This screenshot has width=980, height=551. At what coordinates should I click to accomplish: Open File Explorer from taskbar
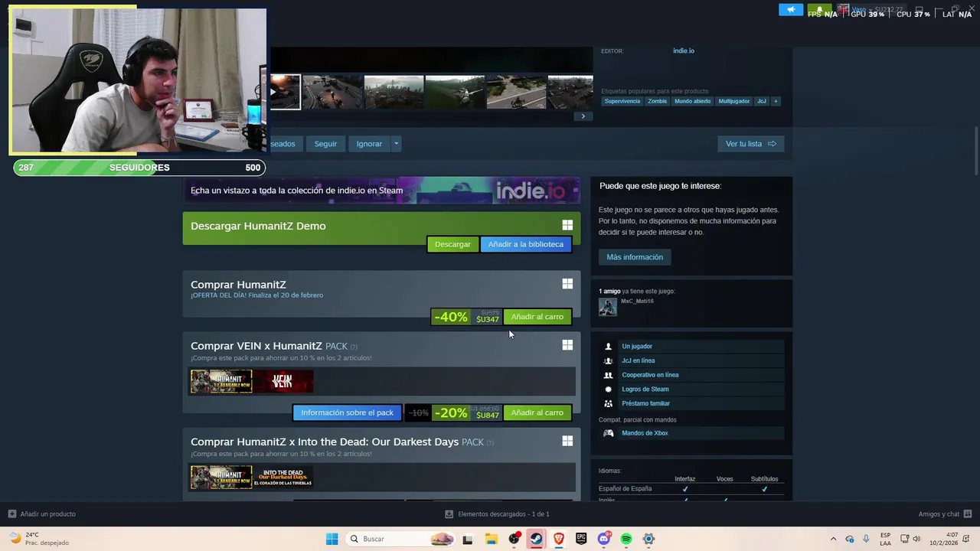[492, 539]
